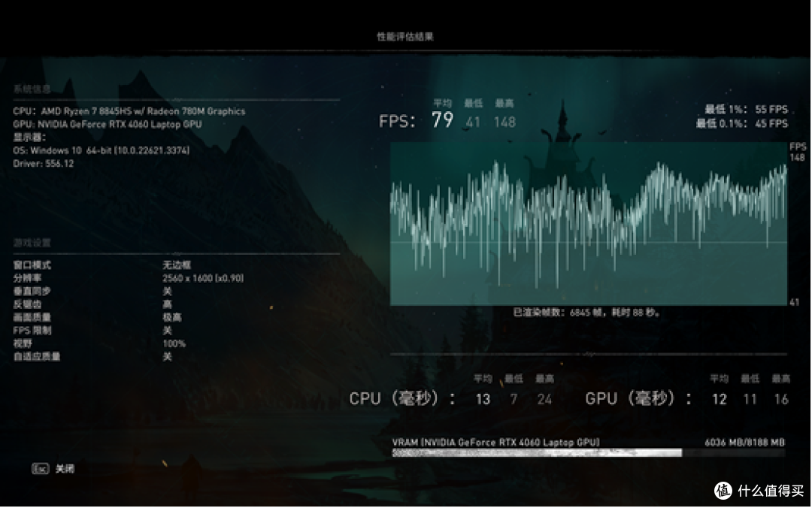Click the 游戏设置 section header

click(32, 243)
